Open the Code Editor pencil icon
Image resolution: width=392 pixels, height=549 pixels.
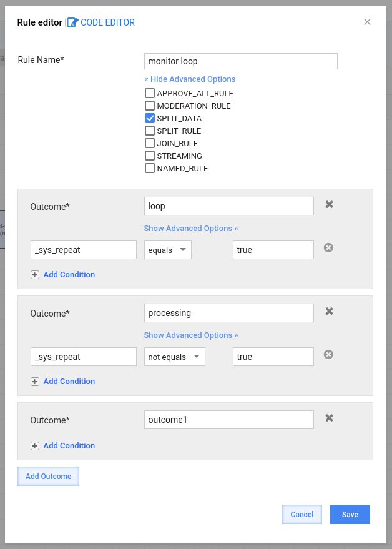(x=73, y=22)
